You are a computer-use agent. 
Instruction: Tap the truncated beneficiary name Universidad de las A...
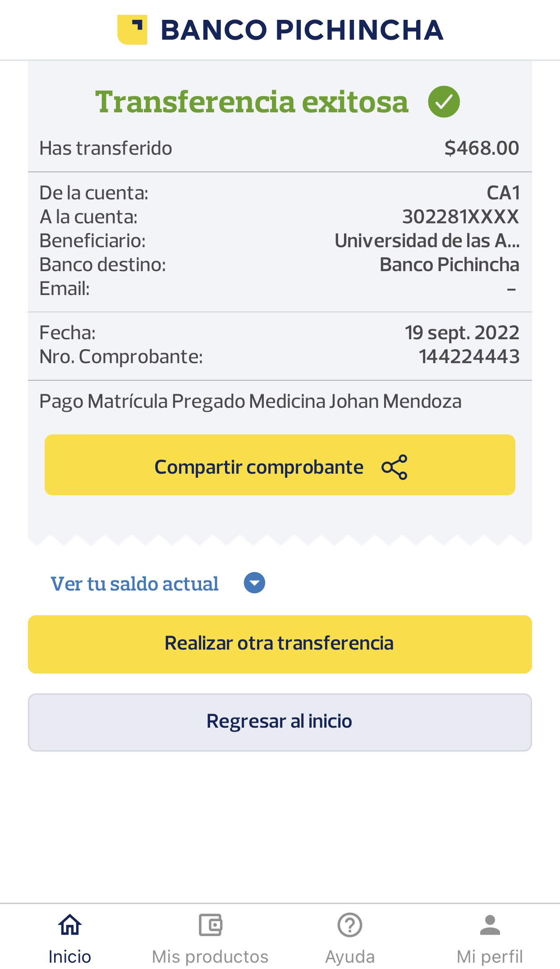click(427, 241)
